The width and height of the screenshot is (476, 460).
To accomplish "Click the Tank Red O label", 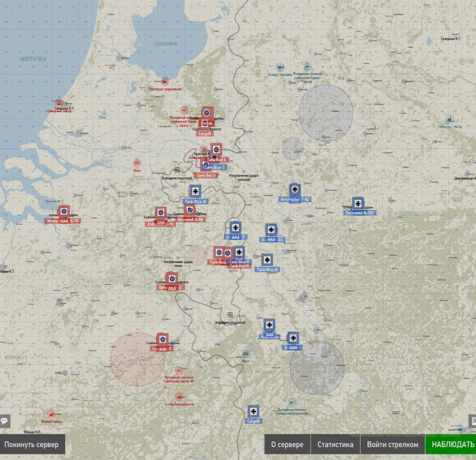I will [206, 175].
